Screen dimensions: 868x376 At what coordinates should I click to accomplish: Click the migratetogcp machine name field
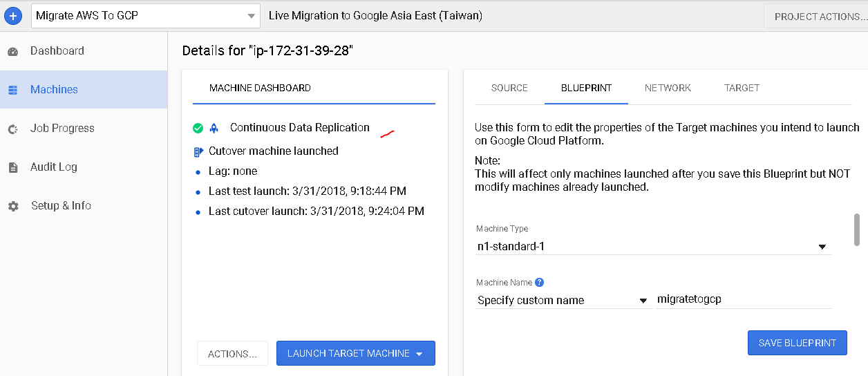743,300
